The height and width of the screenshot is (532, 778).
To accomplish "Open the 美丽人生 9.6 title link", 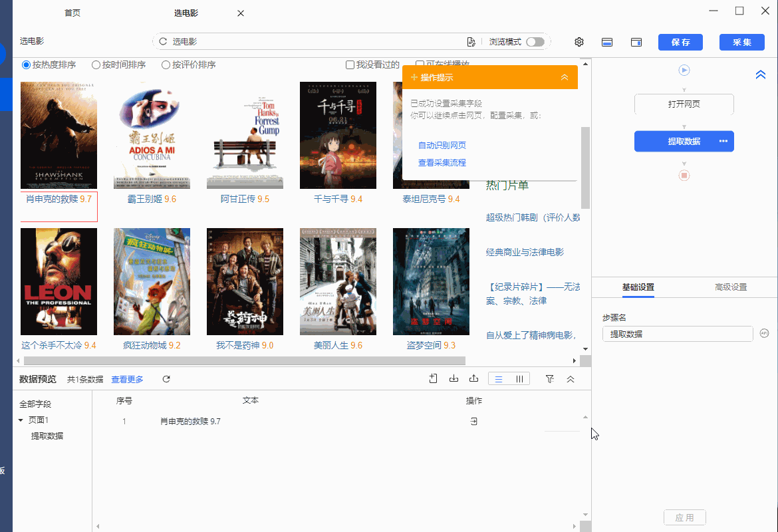I will (338, 345).
